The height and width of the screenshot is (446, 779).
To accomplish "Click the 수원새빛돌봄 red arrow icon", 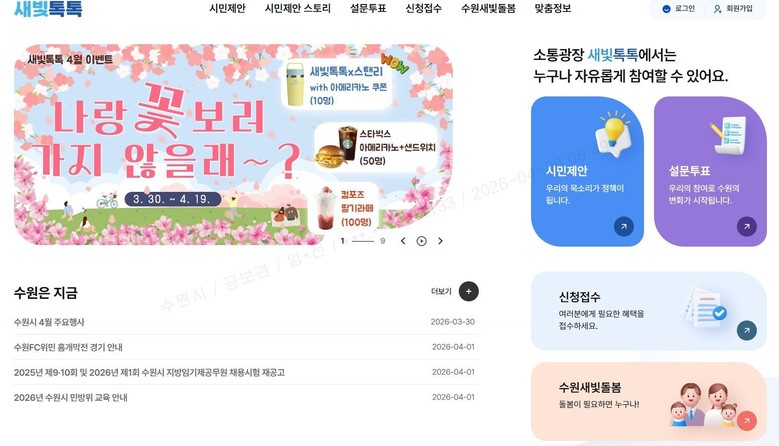I will [746, 421].
